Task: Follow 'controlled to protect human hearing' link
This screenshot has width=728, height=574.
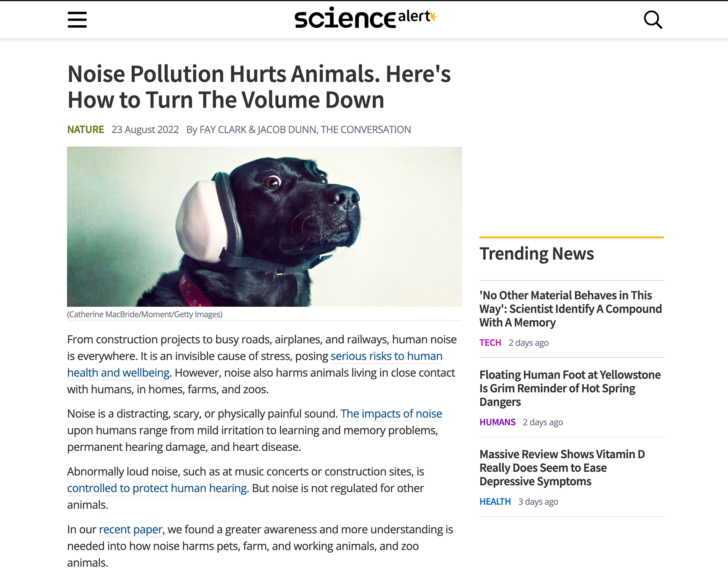Action: coord(157,488)
